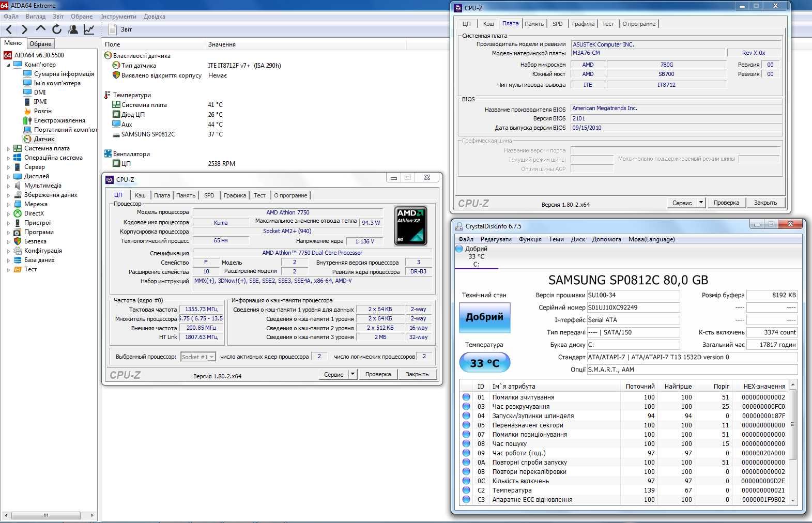Click the AIDA64 graph toolbar icon
This screenshot has height=523, width=812.
point(89,29)
